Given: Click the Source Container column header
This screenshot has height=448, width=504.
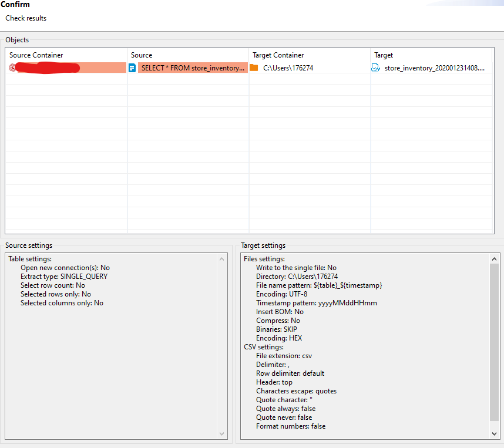Looking at the screenshot, I should tap(66, 55).
